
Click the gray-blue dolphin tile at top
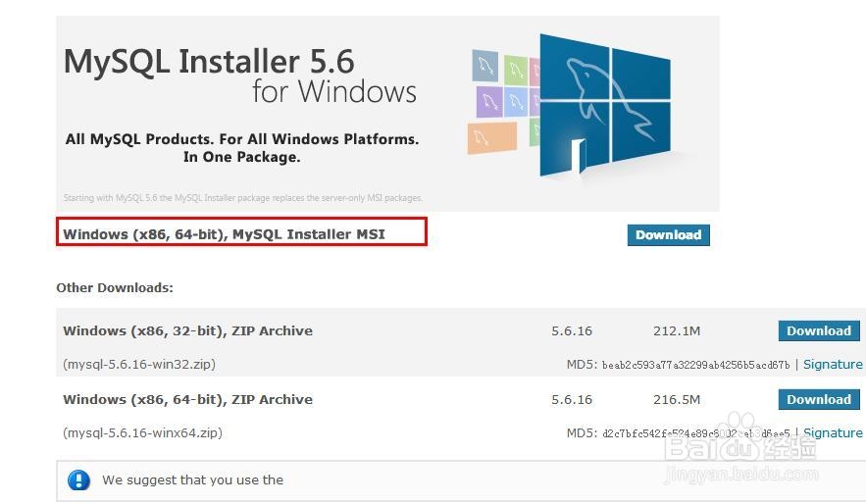tap(484, 67)
